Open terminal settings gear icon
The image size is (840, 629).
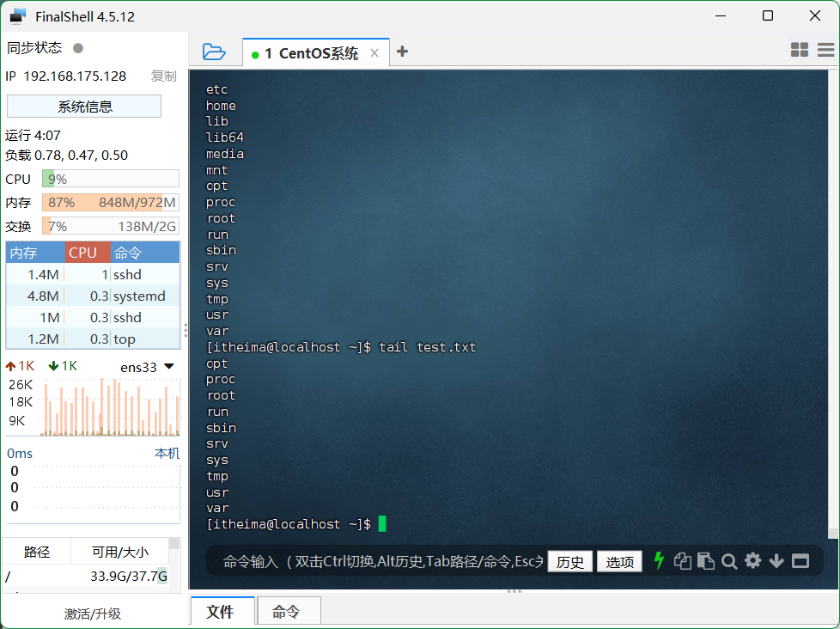(x=752, y=561)
